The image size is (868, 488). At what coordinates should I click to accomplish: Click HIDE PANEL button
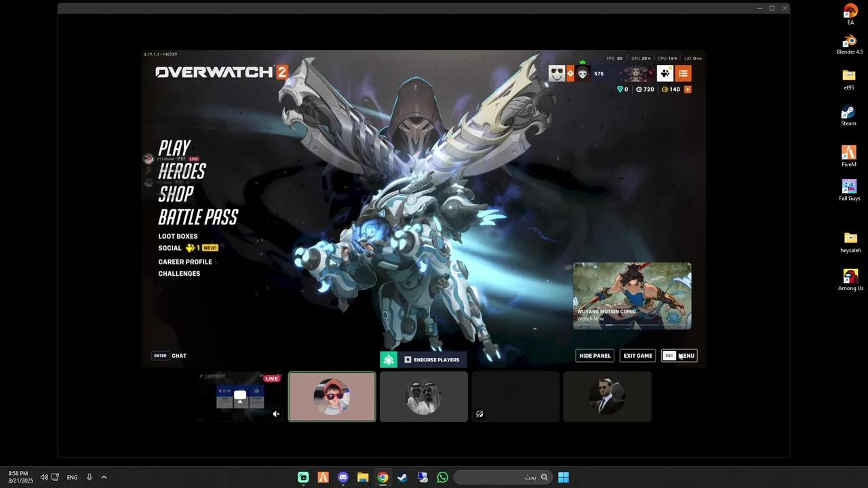595,356
